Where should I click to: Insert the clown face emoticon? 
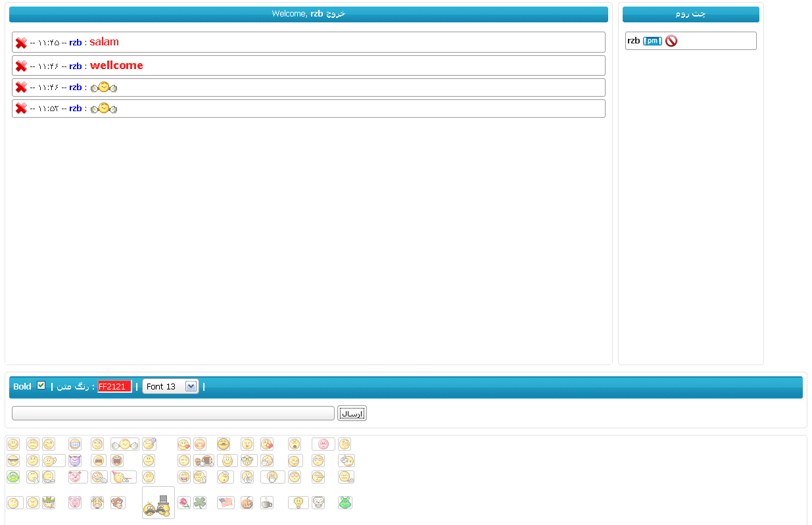coord(78,477)
